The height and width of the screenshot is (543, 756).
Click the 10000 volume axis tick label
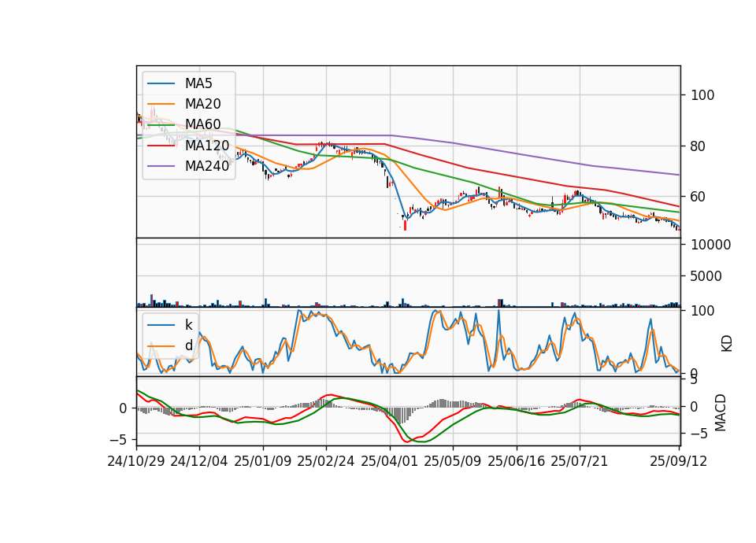pos(710,245)
